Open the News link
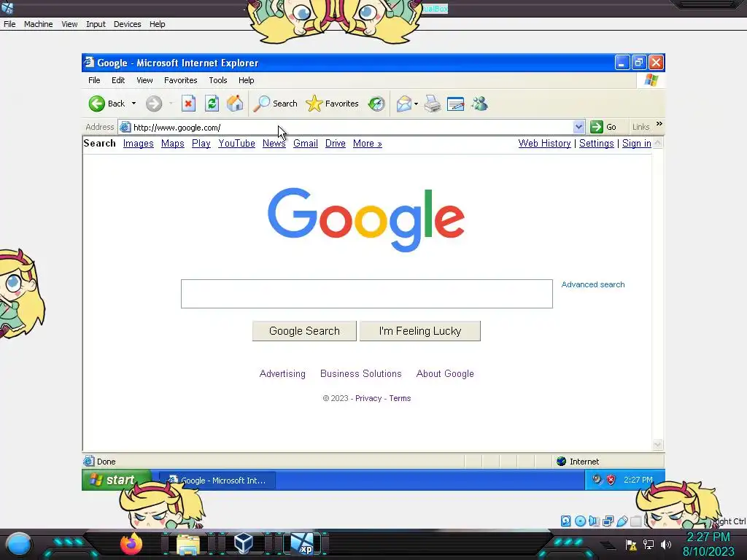 274,144
